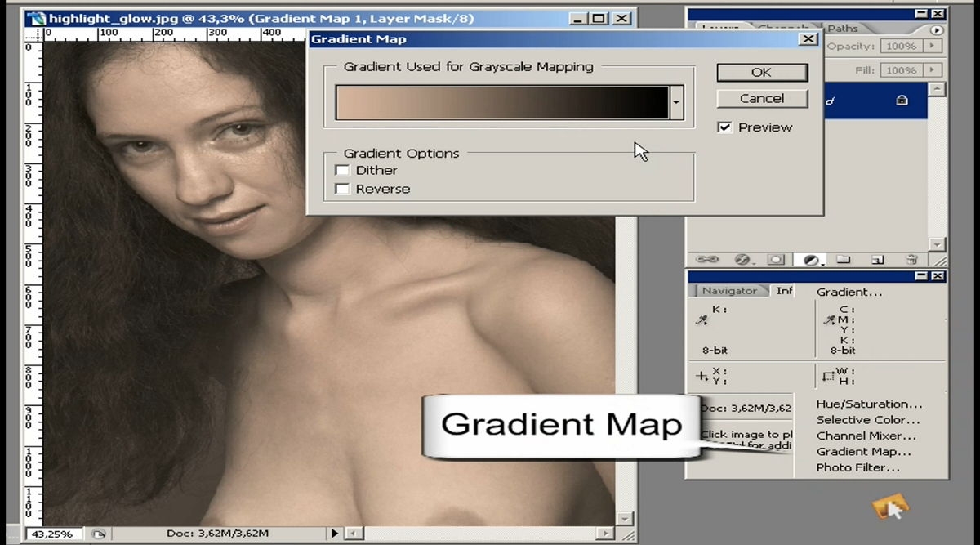Screen dimensions: 980x545
Task: Click the lock icon on the layer
Action: coord(902,101)
